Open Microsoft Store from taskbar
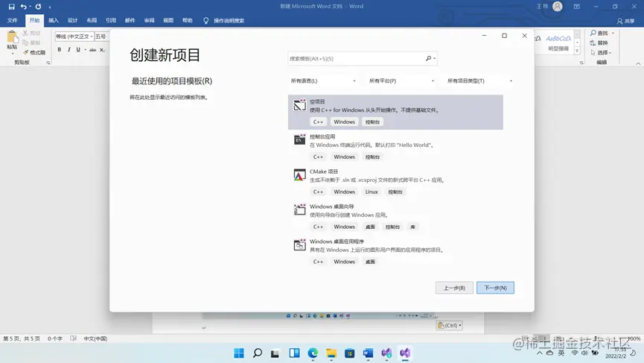Viewport: 644px width, 363px height. click(349, 353)
